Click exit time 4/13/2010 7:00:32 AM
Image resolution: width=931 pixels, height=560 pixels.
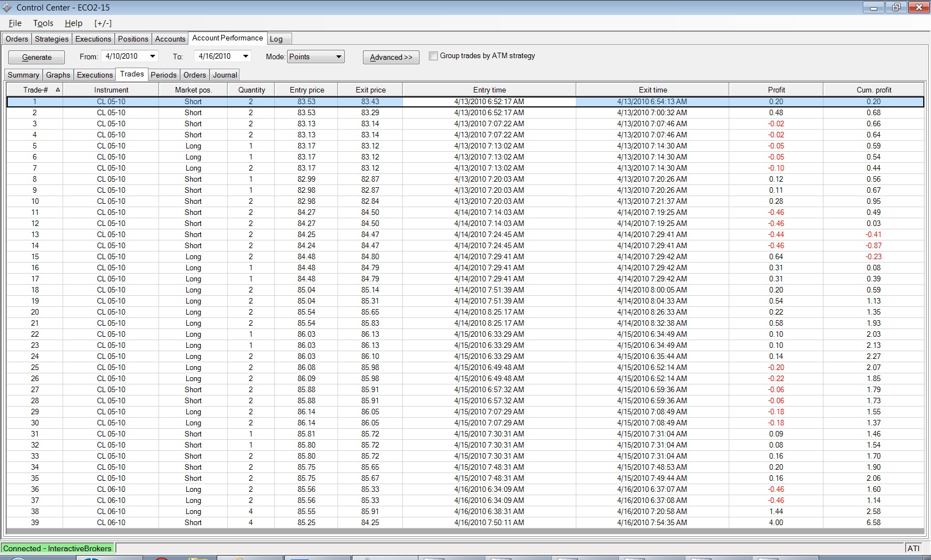coord(652,112)
